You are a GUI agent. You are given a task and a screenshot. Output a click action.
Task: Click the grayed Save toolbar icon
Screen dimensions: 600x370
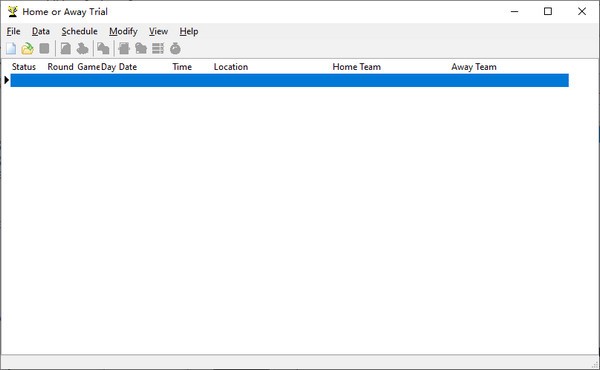[44, 49]
